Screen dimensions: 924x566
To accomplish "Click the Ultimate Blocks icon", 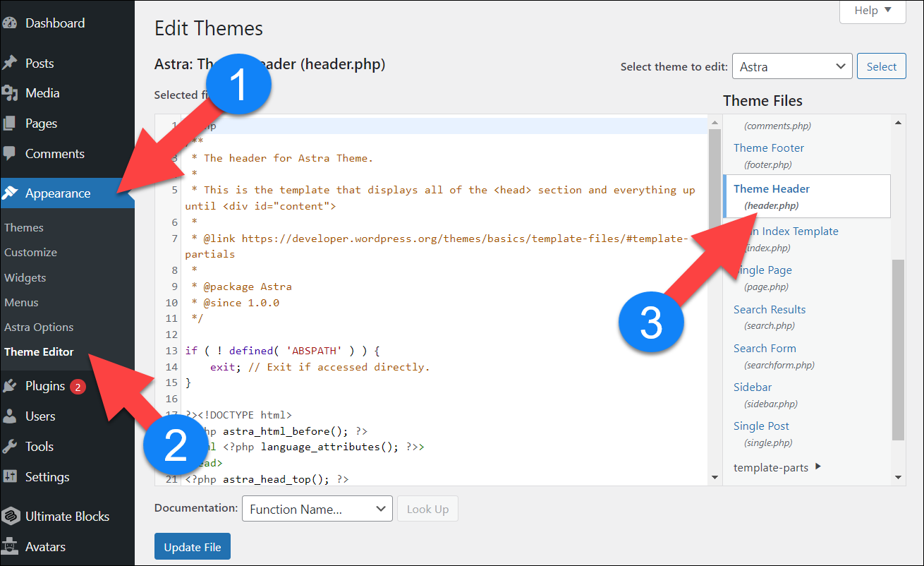I will [9, 517].
